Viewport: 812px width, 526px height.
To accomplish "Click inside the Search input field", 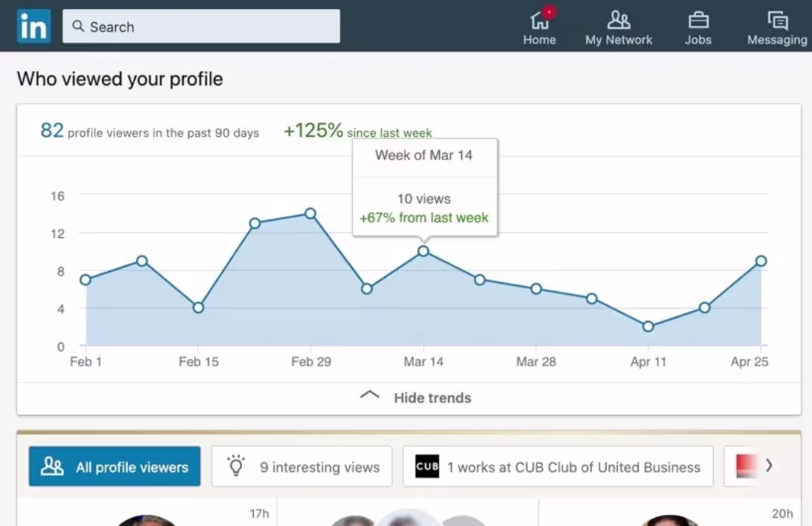I will click(x=201, y=26).
